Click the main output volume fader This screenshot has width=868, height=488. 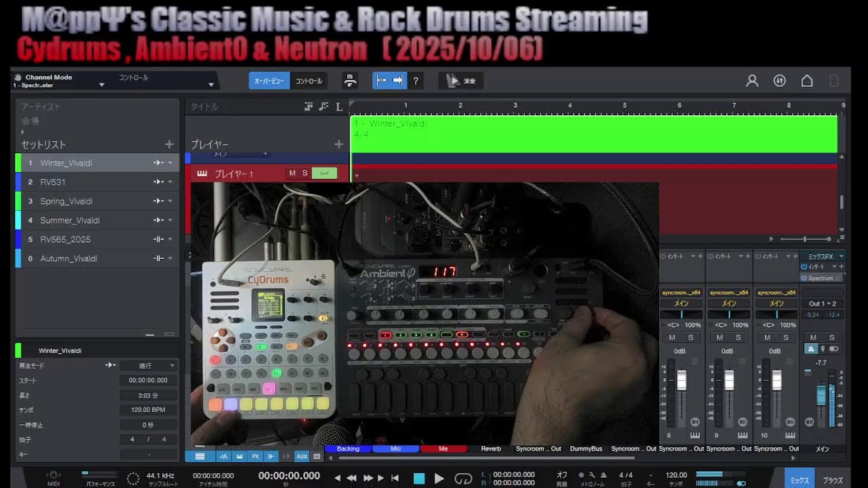821,395
